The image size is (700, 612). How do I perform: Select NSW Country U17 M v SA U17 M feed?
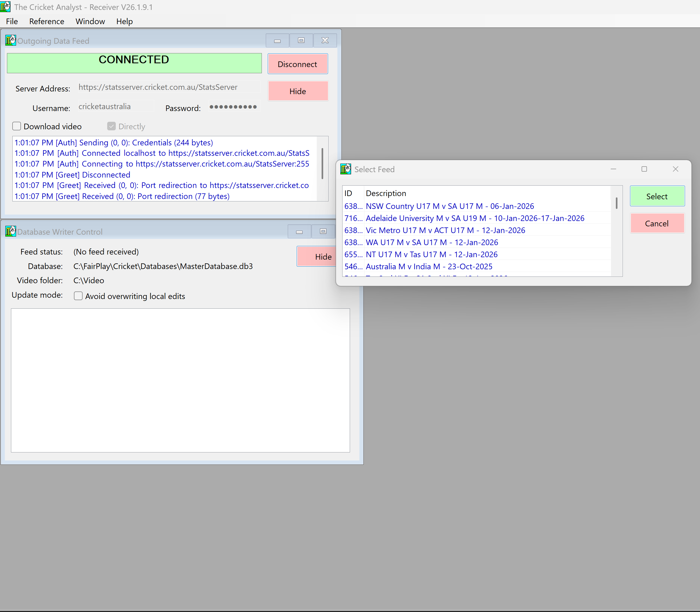(x=477, y=206)
